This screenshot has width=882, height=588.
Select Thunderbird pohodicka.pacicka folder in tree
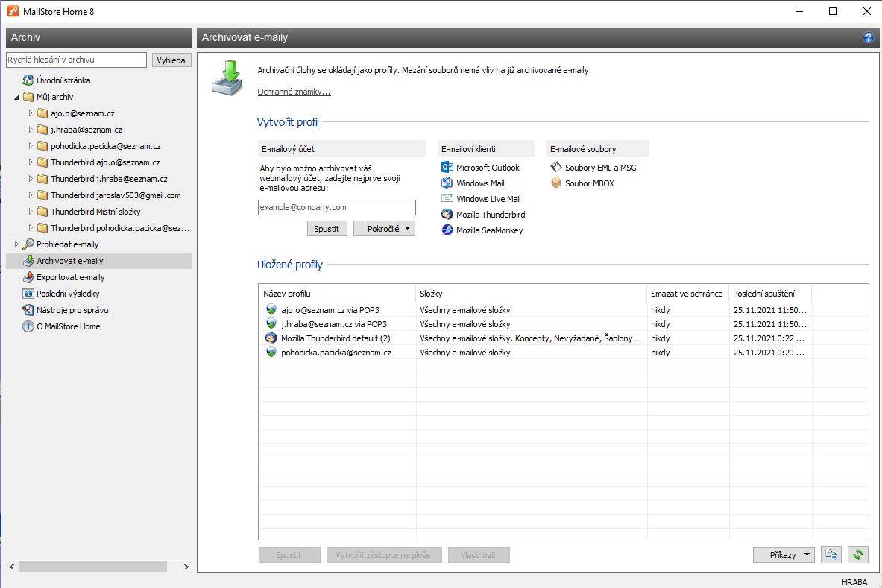pyautogui.click(x=120, y=227)
